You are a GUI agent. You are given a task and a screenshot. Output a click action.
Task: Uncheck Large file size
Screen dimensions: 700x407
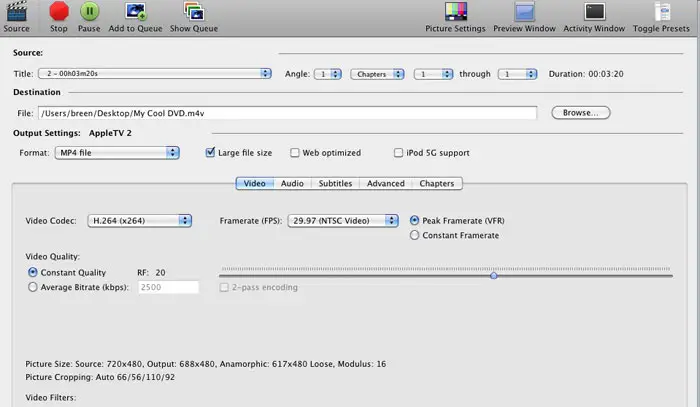[x=210, y=153]
